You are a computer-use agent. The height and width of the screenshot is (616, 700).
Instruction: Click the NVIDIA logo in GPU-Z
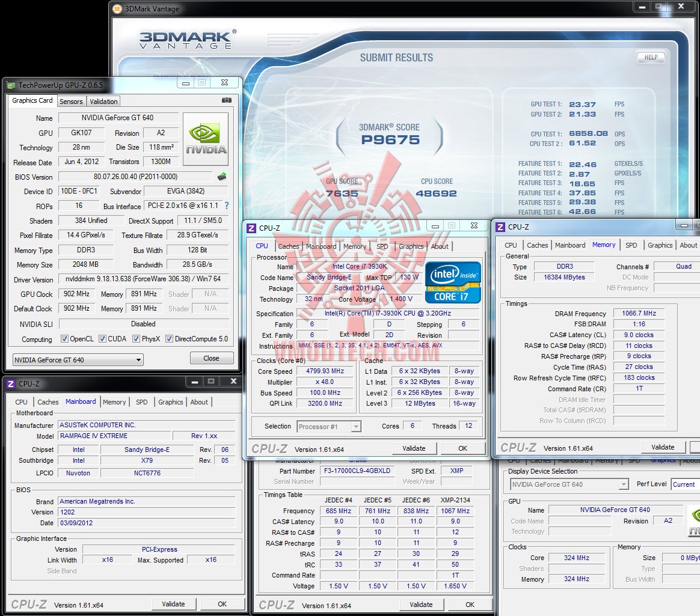[206, 139]
